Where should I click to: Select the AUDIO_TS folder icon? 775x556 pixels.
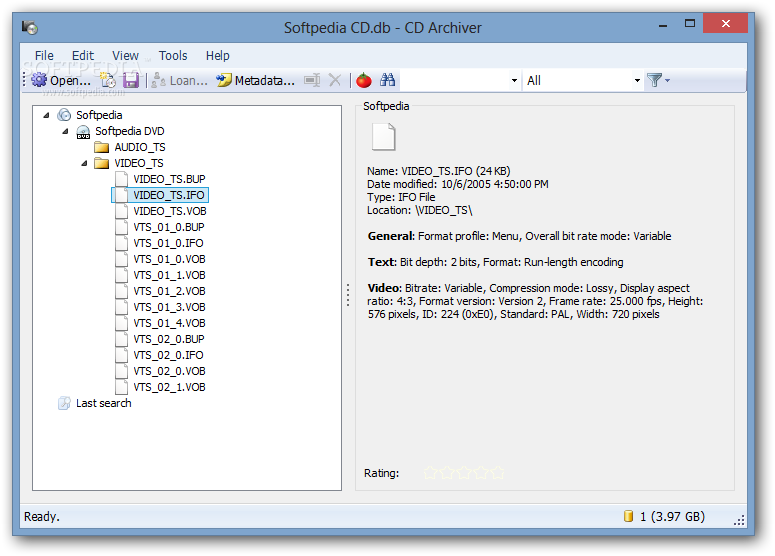pyautogui.click(x=102, y=147)
